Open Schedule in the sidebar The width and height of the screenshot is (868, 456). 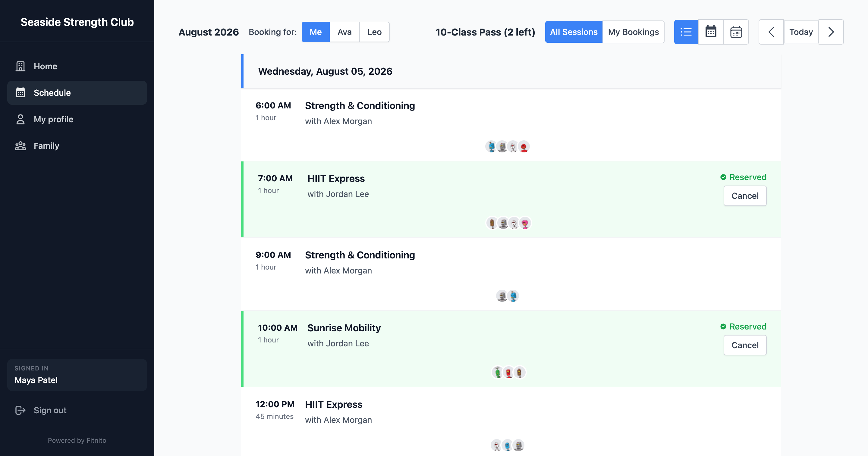[x=77, y=92]
